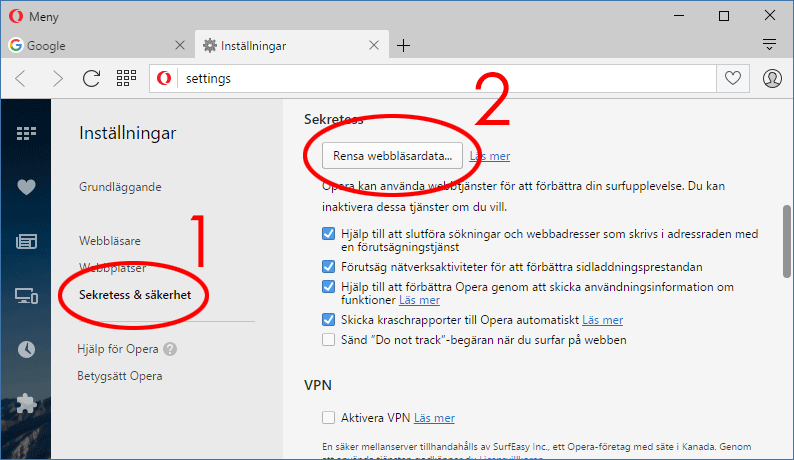Image resolution: width=794 pixels, height=460 pixels.
Task: Open Speed Dial grid icon in toolbar
Action: (126, 78)
